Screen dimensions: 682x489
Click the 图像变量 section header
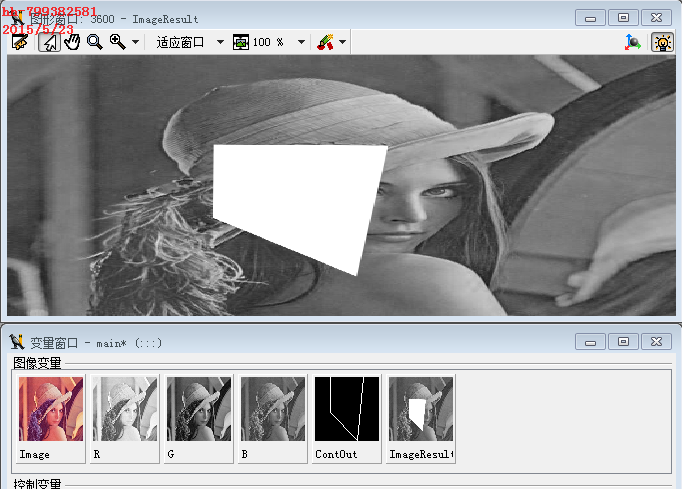coord(37,363)
